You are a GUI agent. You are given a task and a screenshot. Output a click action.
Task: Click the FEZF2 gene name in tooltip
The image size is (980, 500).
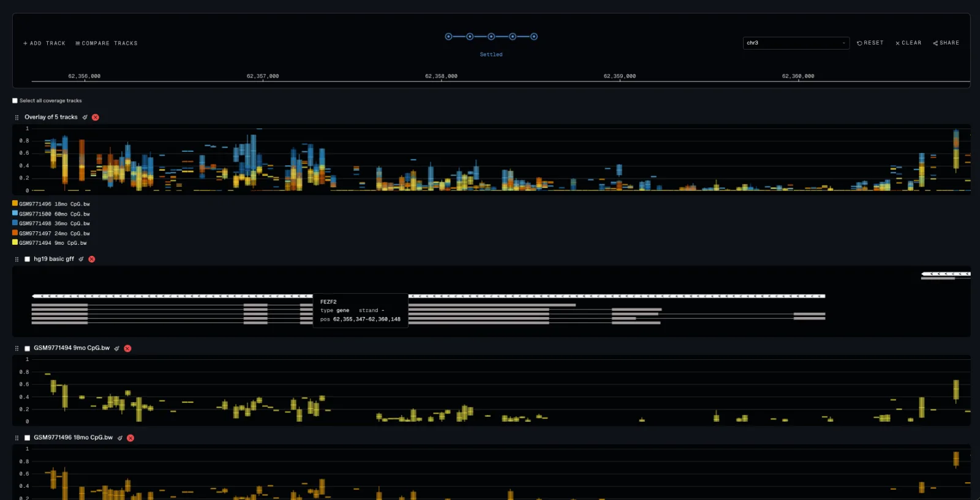point(328,302)
